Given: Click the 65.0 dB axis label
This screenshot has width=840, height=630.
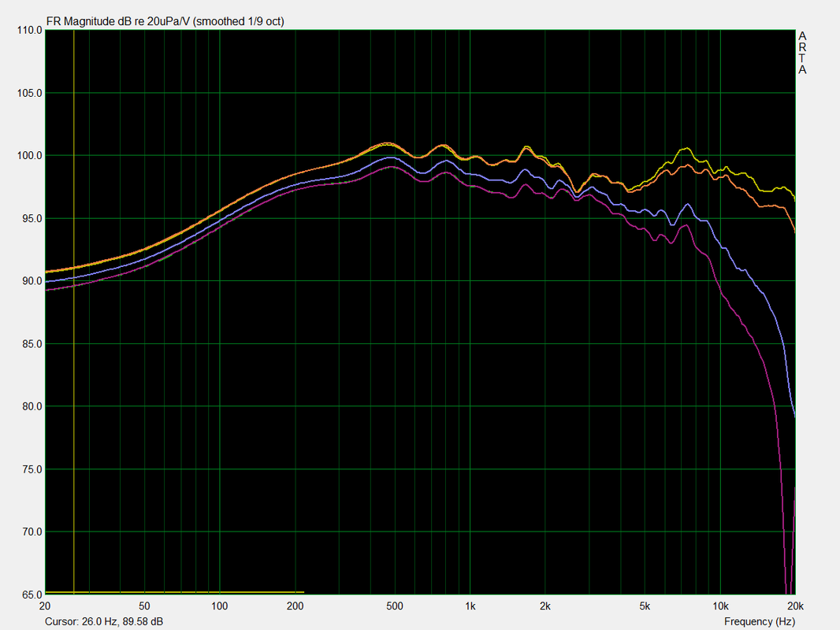Looking at the screenshot, I should click(32, 595).
